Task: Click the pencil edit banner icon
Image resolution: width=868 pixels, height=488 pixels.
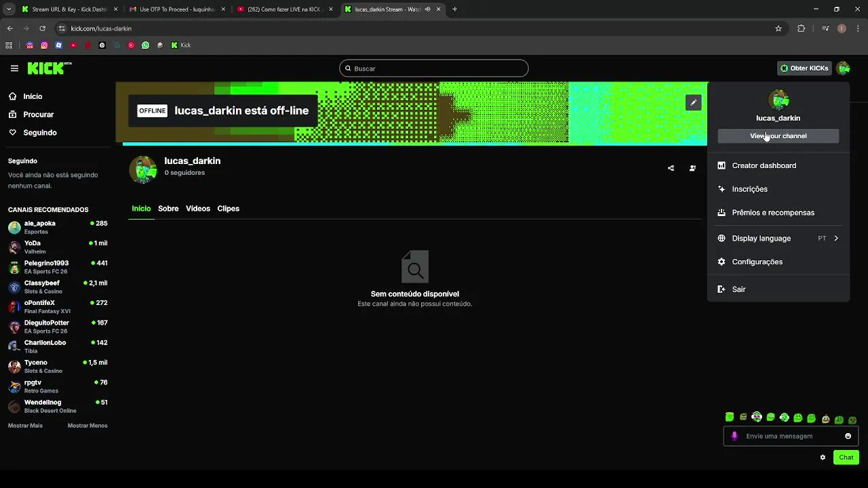Action: [x=693, y=102]
